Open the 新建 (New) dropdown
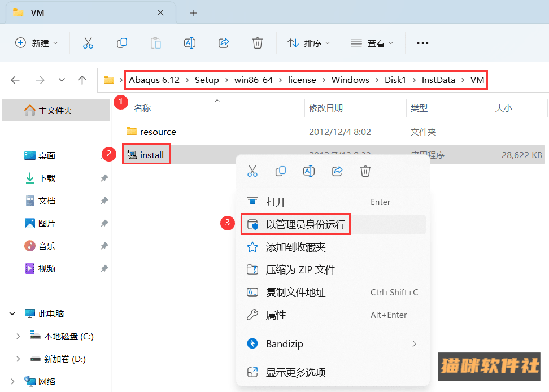 click(x=36, y=43)
